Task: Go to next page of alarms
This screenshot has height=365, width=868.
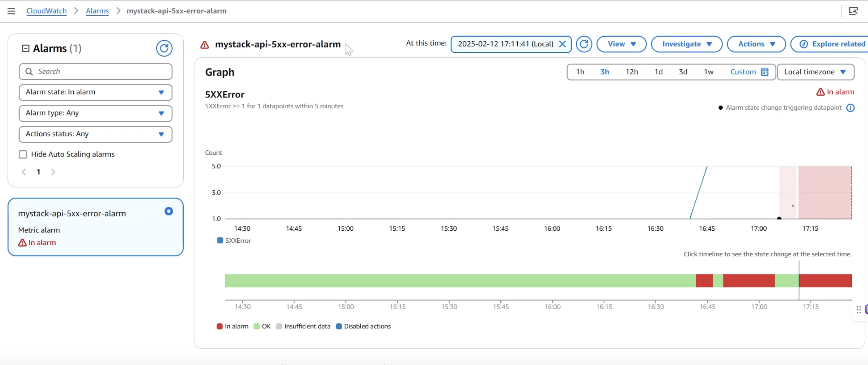Action: pos(53,172)
